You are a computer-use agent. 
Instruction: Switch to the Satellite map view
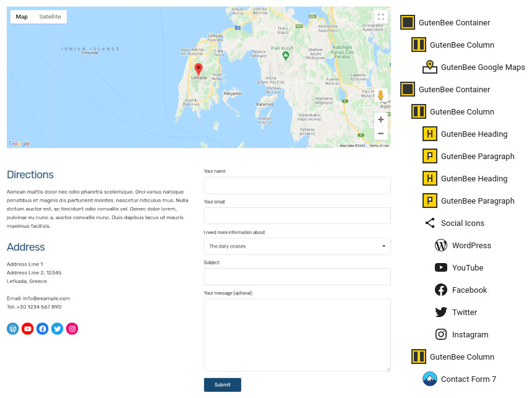pyautogui.click(x=50, y=17)
